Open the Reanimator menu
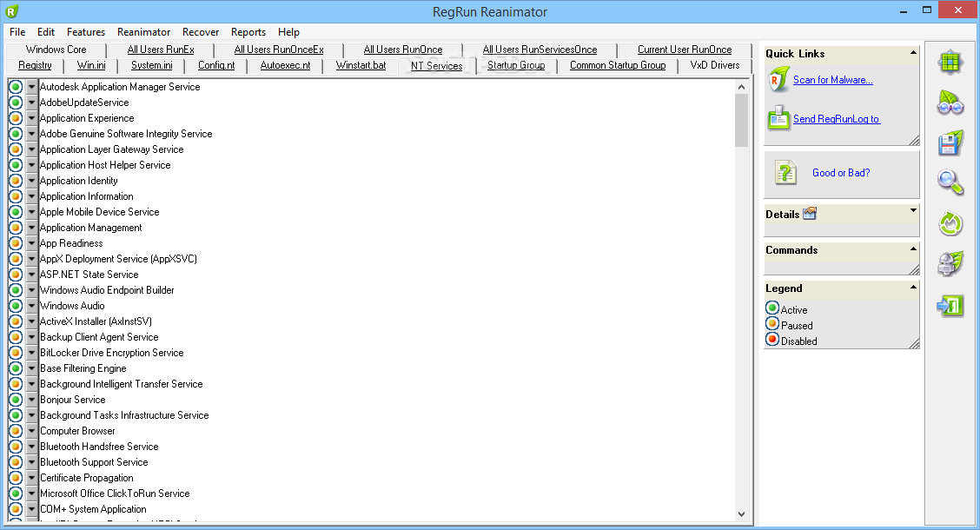 [x=143, y=32]
